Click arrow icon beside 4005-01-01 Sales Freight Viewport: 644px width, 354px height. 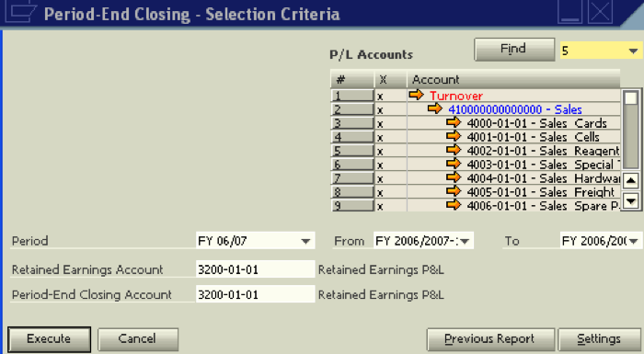pyautogui.click(x=454, y=191)
